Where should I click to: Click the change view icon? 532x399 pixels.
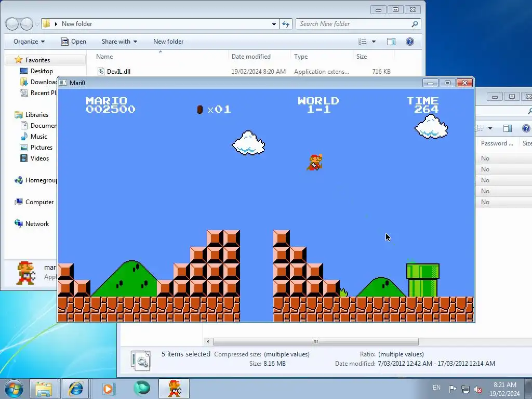pyautogui.click(x=362, y=42)
